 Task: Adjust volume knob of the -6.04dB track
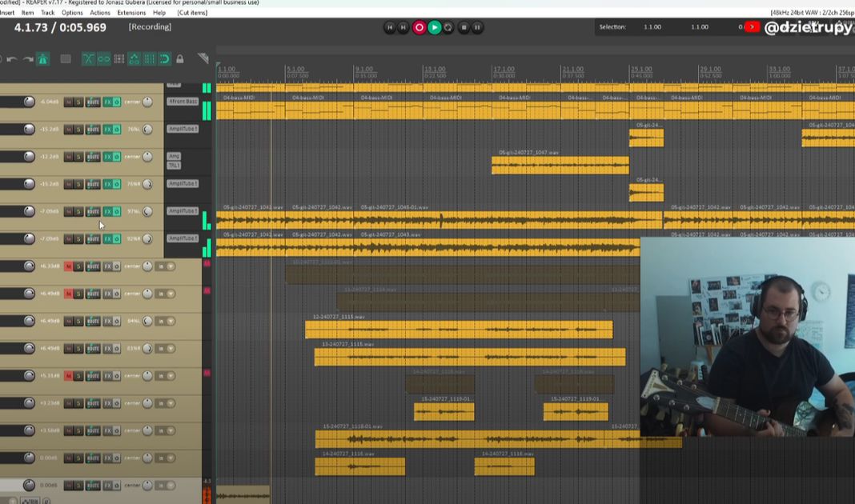click(x=30, y=102)
